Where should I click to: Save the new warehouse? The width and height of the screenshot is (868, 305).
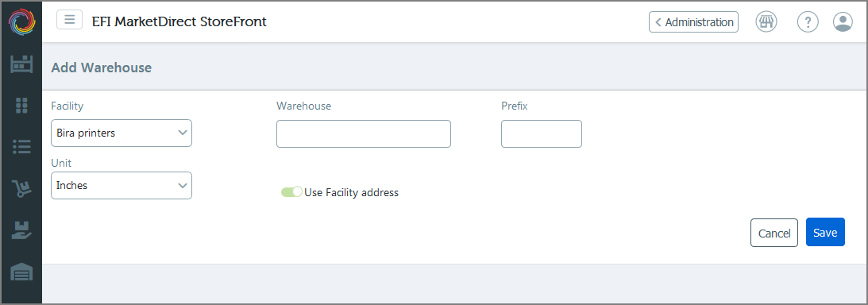coord(825,232)
